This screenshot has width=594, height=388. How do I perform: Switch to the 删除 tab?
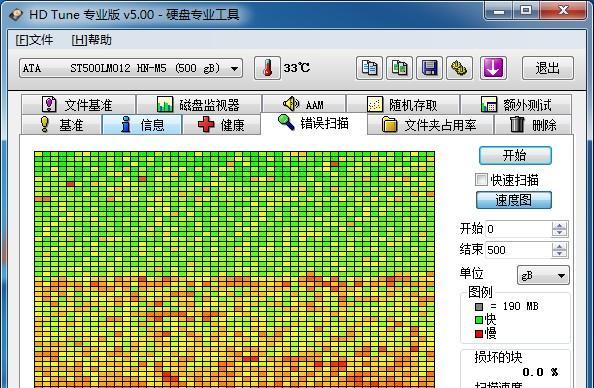533,125
